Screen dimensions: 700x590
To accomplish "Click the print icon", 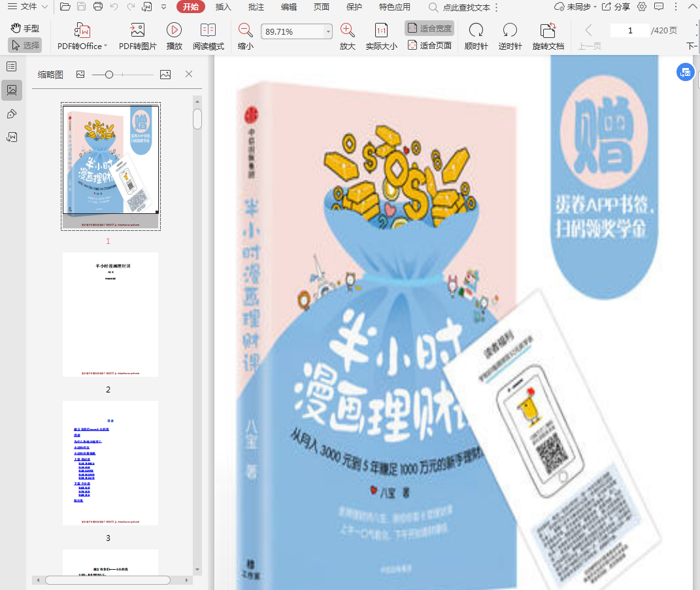I will click(98, 7).
